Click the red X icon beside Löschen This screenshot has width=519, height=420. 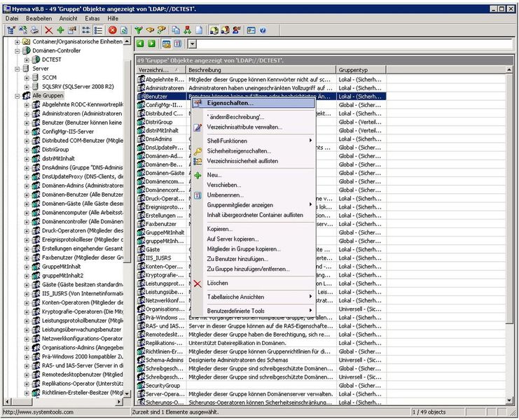(x=198, y=283)
